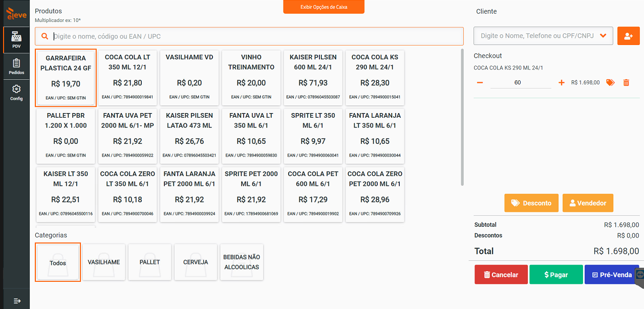Select the PALLET category
644x309 pixels.
point(150,262)
